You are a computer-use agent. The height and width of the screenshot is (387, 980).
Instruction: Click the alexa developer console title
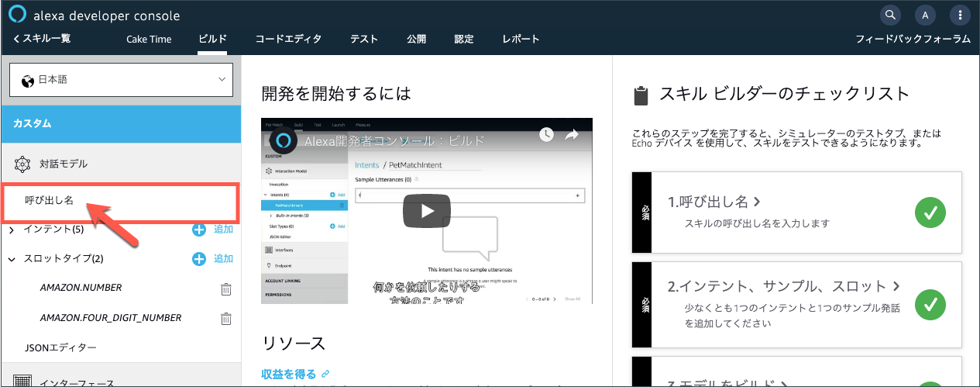pyautogui.click(x=107, y=16)
